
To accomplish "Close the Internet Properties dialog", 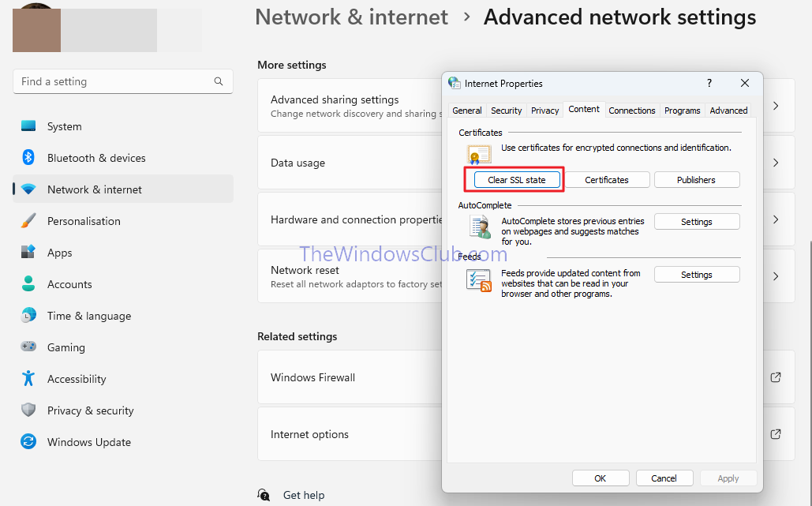I will point(745,83).
